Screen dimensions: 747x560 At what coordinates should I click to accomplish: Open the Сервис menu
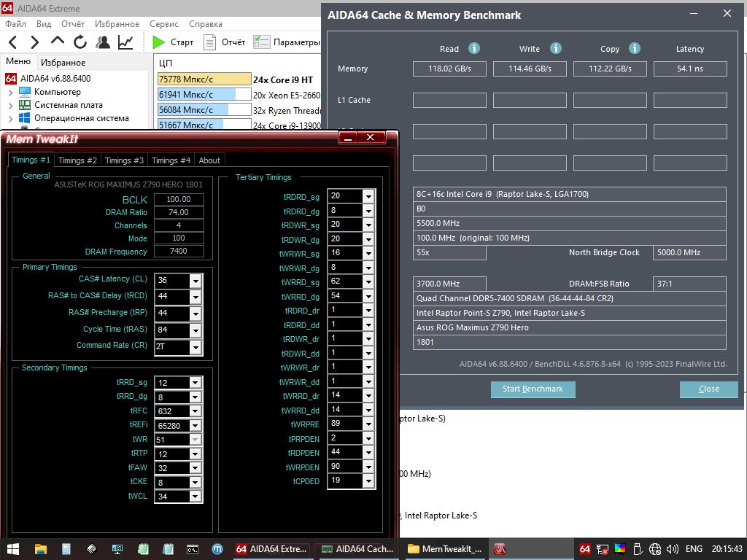point(164,24)
